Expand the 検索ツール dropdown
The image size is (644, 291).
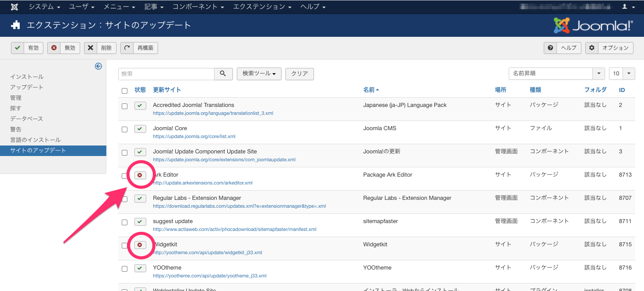point(259,74)
